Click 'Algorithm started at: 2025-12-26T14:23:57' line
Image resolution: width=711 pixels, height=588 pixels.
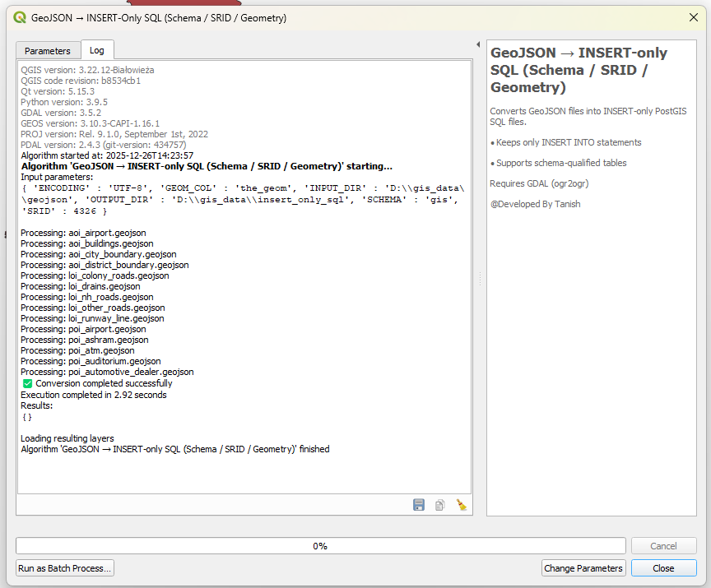pos(107,155)
